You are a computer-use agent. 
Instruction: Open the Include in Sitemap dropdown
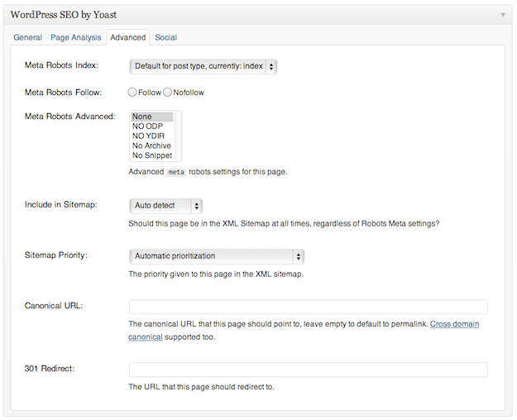(165, 206)
